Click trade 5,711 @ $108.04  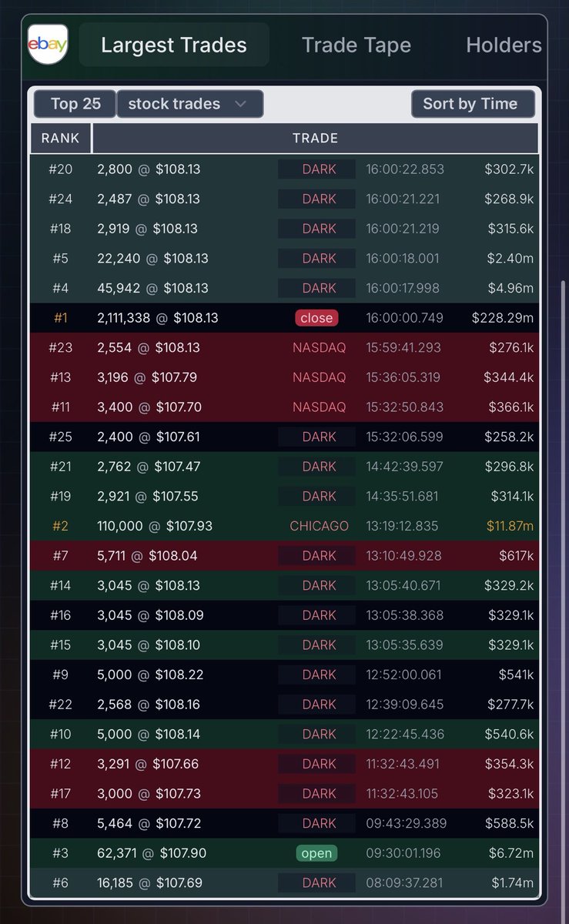click(x=147, y=556)
